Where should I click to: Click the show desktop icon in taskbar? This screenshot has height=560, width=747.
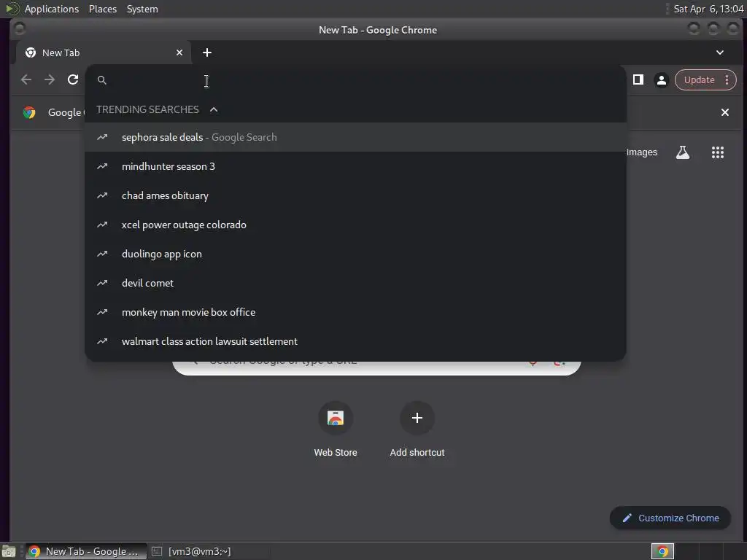point(9,551)
